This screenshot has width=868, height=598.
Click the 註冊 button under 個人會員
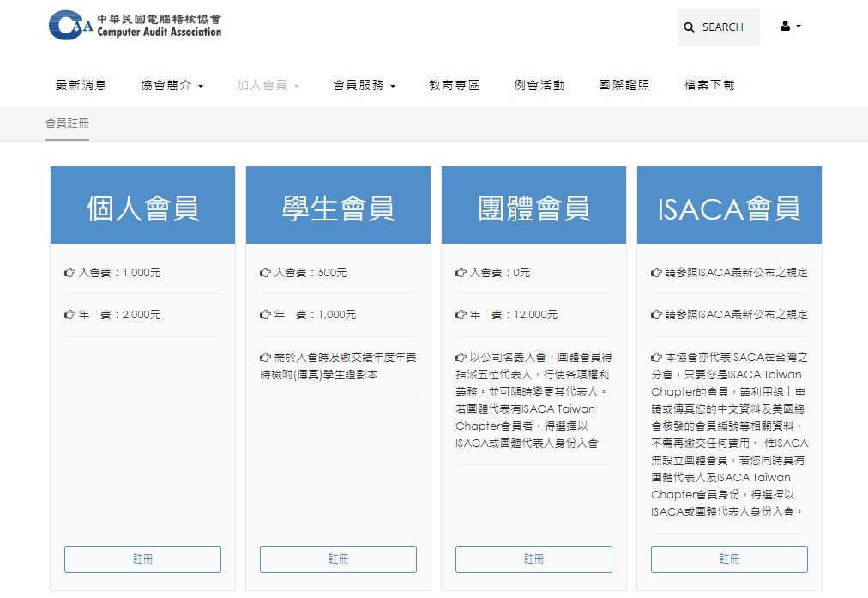[142, 559]
